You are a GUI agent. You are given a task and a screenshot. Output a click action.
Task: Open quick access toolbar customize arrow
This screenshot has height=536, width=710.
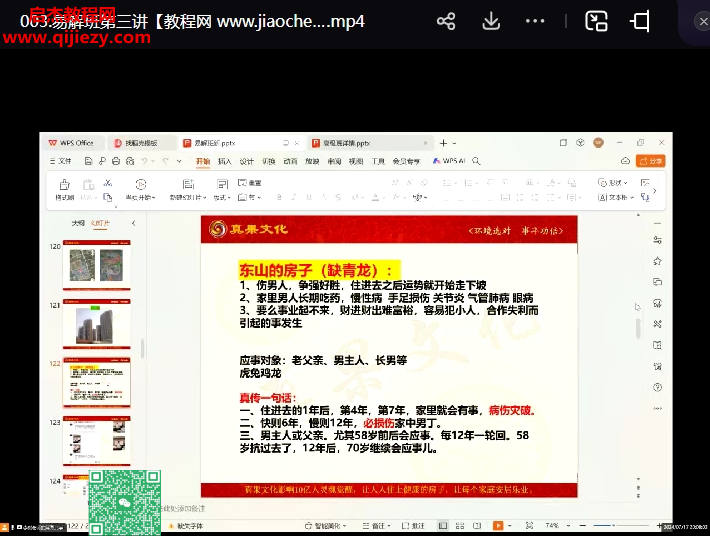pos(179,161)
